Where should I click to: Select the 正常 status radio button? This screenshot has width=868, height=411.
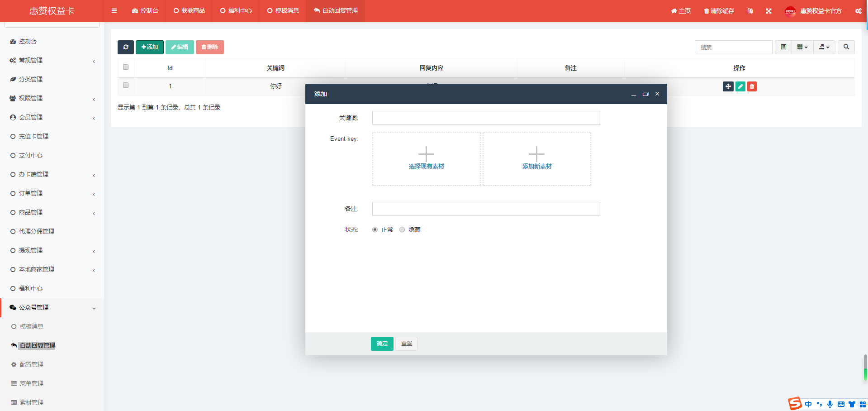(x=375, y=229)
